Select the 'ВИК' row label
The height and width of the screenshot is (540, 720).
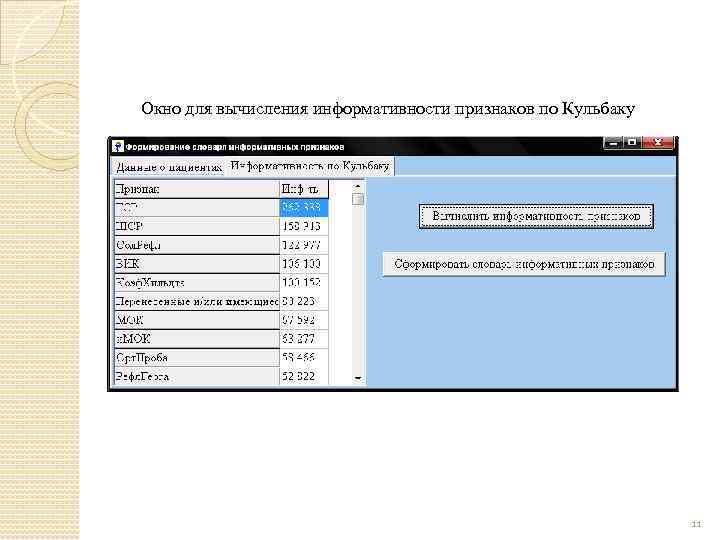click(x=197, y=264)
